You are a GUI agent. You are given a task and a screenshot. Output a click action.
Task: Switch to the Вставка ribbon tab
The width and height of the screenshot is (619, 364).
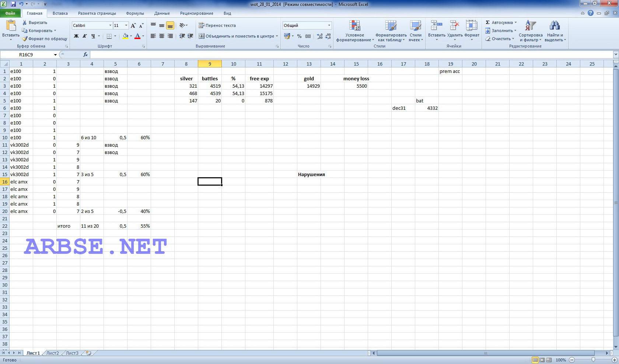(60, 13)
